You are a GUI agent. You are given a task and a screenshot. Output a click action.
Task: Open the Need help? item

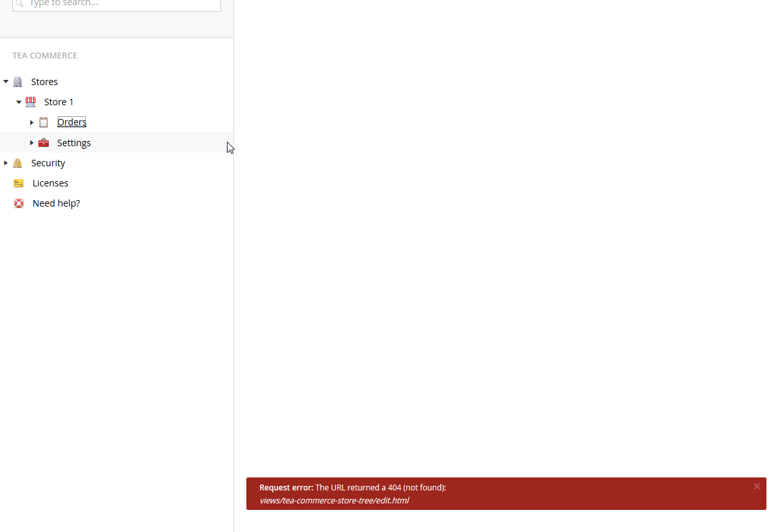(56, 203)
